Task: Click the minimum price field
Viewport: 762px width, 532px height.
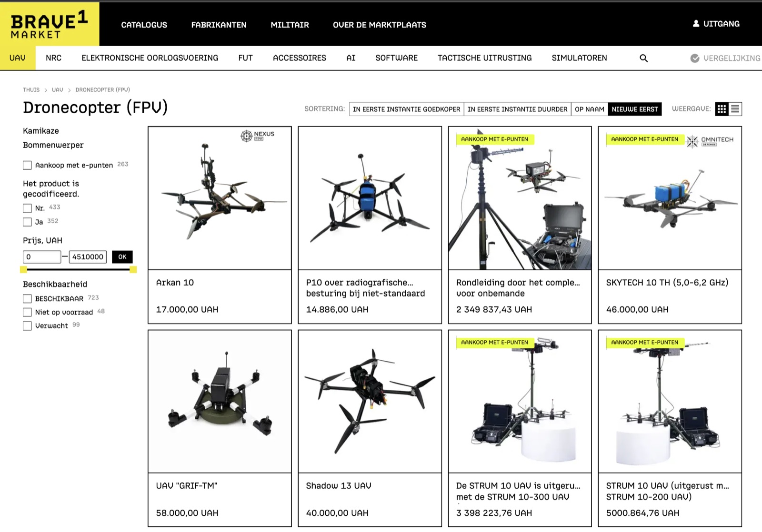Action: click(x=42, y=257)
